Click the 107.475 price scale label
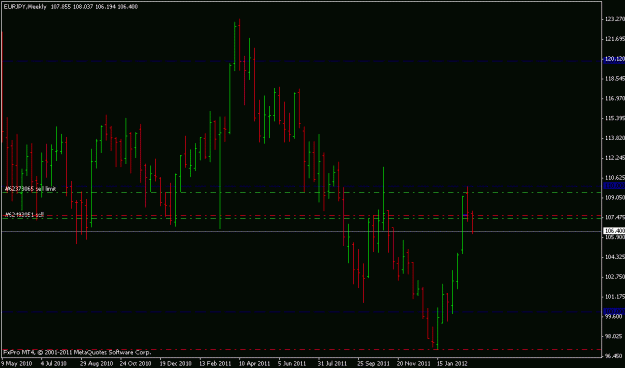Viewport: 625px width, 368px height. (x=615, y=217)
